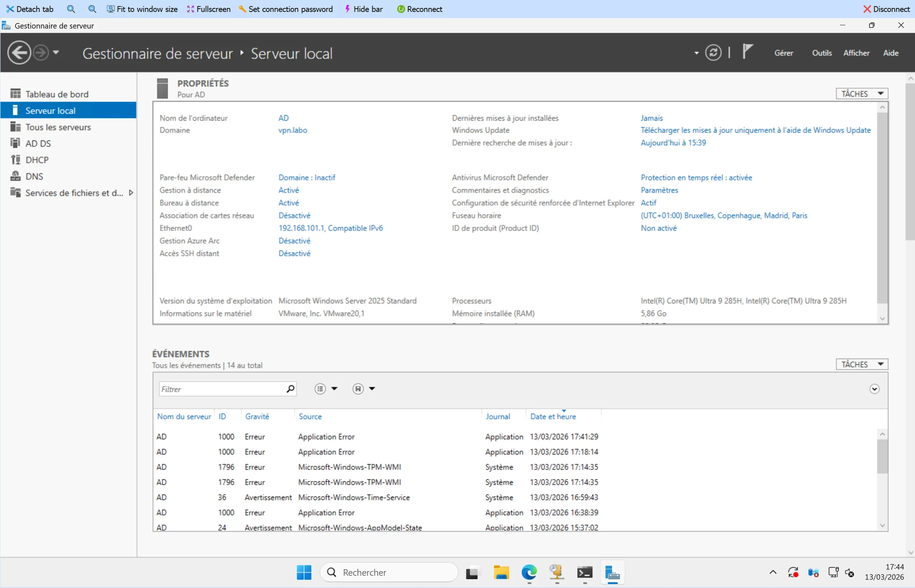
Task: Open the DHCP role in the sidebar
Action: coord(36,160)
